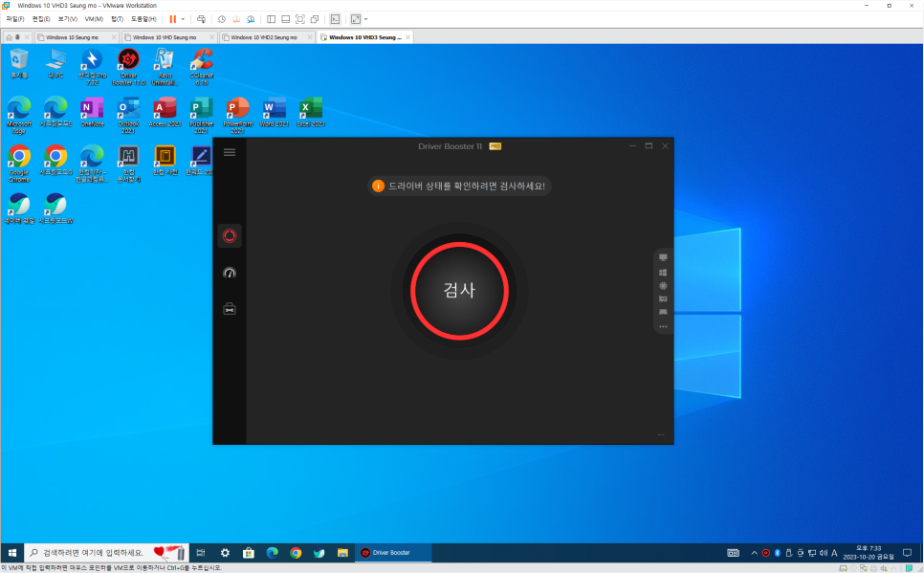
Task: Close the Windows 10 VHD3 Seung tab
Action: click(x=407, y=37)
